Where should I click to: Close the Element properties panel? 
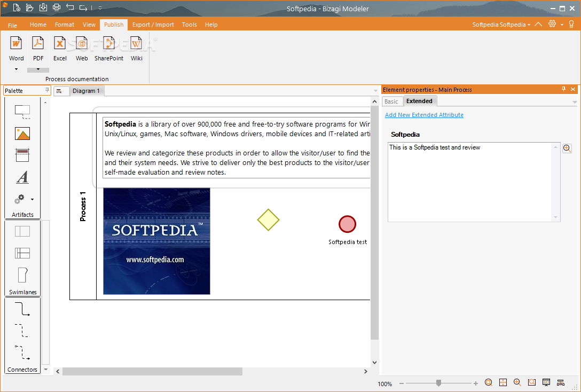click(573, 89)
